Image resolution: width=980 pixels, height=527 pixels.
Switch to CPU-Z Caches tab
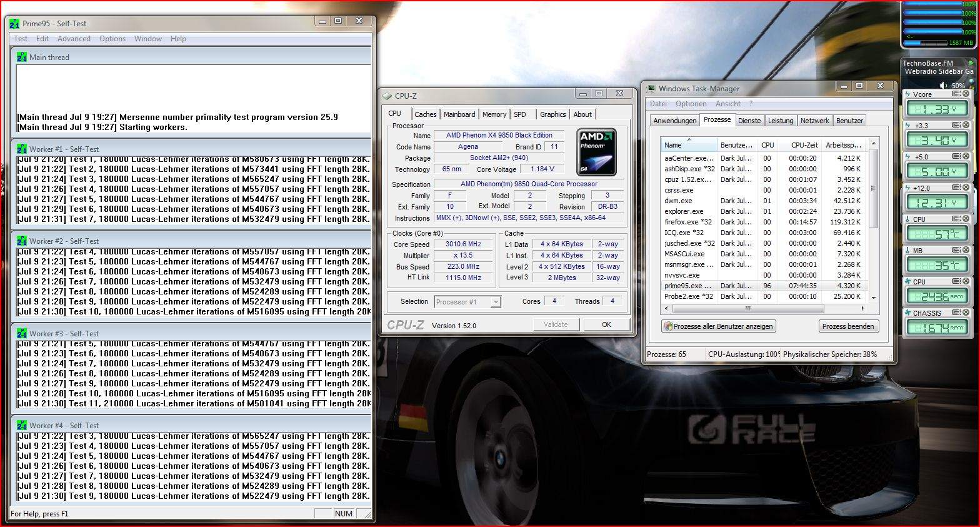[x=426, y=114]
